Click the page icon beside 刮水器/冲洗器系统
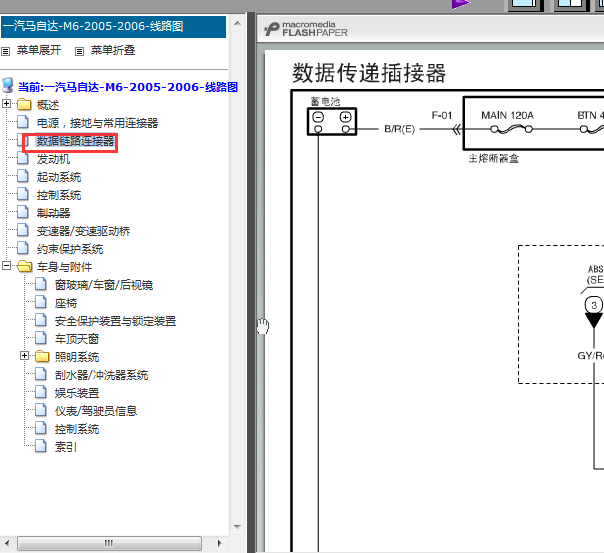The image size is (604, 553). coord(41,374)
